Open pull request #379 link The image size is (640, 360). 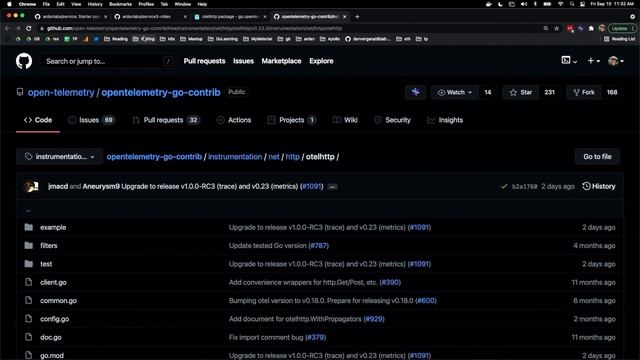[x=316, y=338]
